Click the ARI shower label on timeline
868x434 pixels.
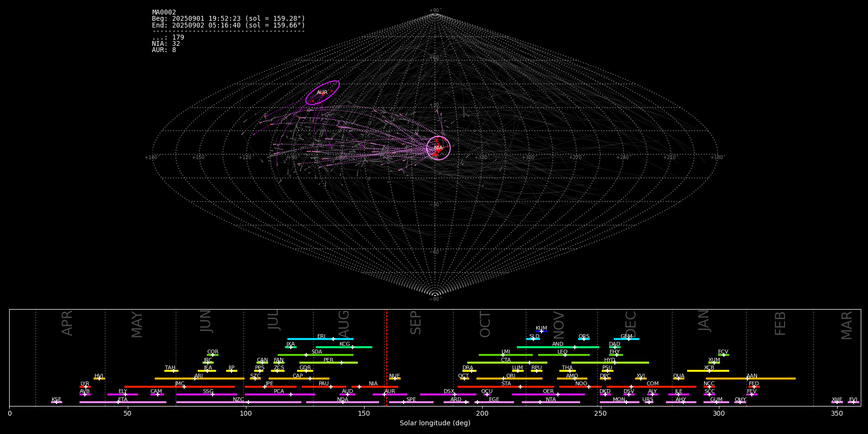pyautogui.click(x=198, y=376)
